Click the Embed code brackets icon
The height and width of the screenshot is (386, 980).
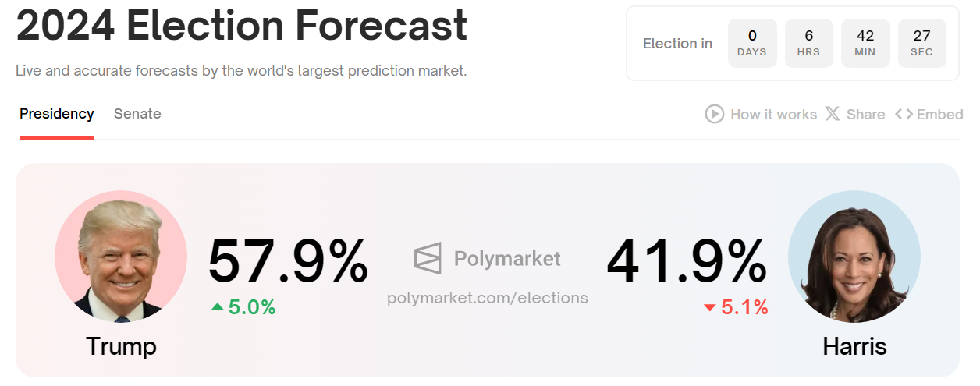pyautogui.click(x=904, y=115)
